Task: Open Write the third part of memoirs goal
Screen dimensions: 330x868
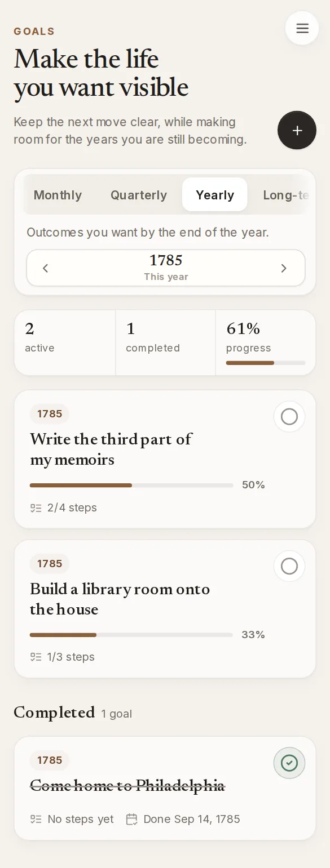Action: pyautogui.click(x=111, y=449)
